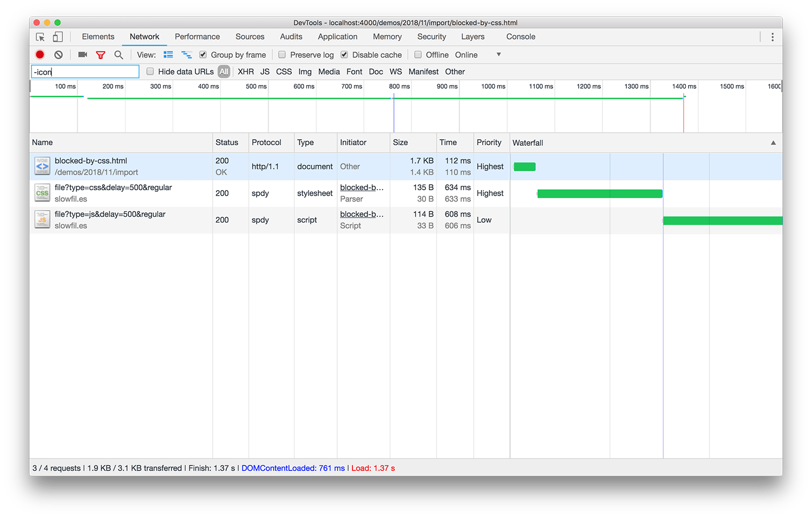Show the overview waterfall view icon

(186, 55)
